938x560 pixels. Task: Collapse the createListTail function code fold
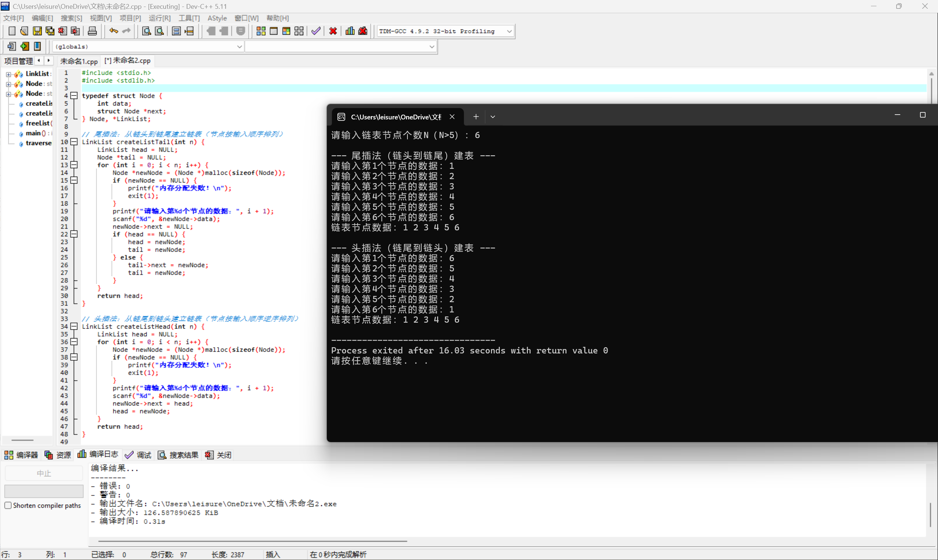(74, 142)
